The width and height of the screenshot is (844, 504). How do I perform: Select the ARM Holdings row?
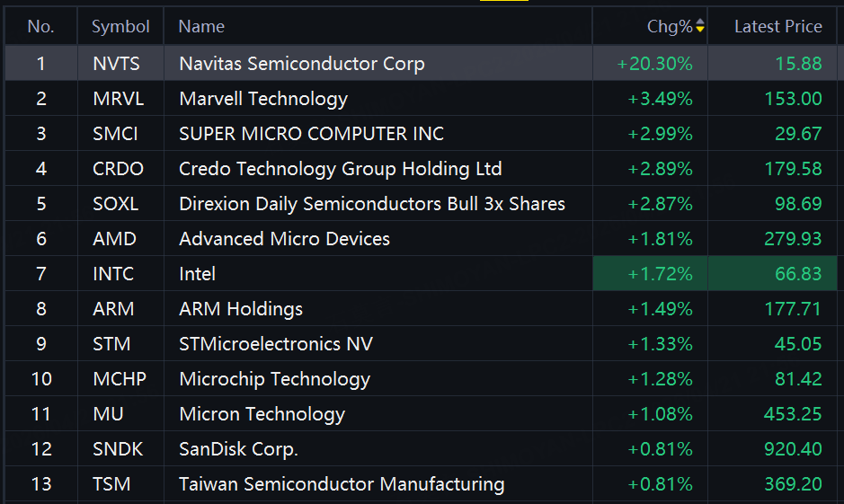pyautogui.click(x=240, y=309)
